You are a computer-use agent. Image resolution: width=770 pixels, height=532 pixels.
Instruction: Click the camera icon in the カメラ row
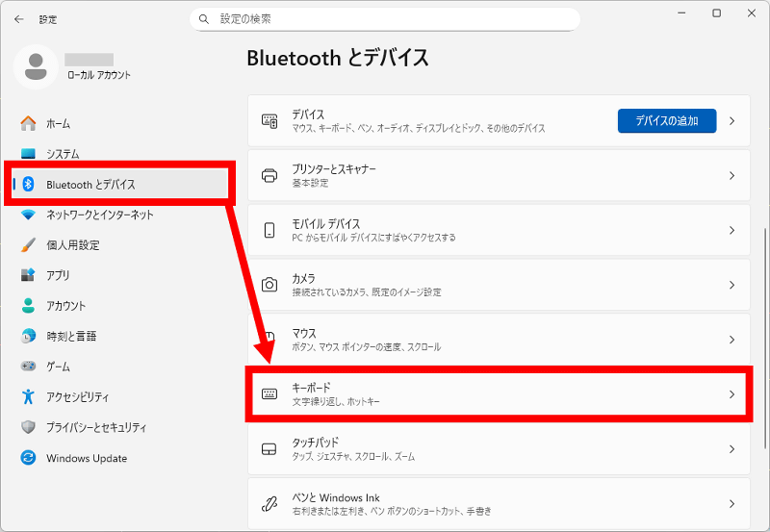pyautogui.click(x=269, y=285)
